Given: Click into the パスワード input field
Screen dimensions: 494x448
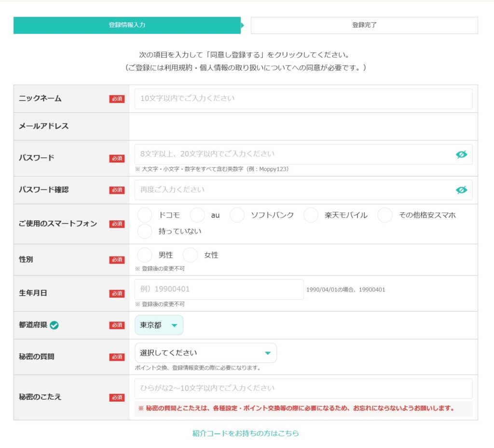Looking at the screenshot, I should coord(294,154).
